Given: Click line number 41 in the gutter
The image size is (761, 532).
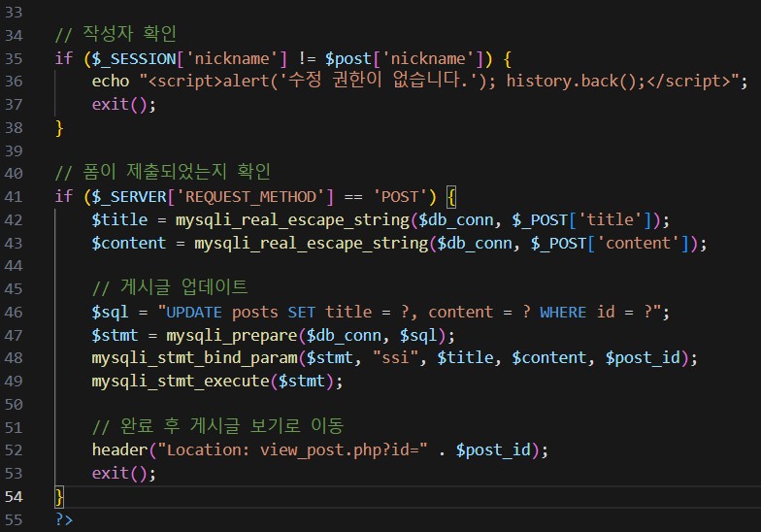Looking at the screenshot, I should 14,196.
